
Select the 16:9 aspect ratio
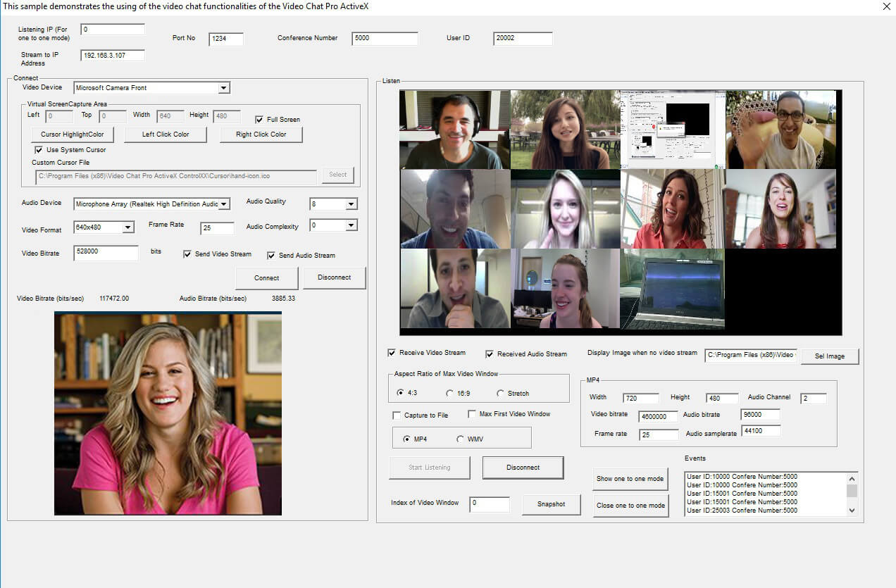point(449,394)
